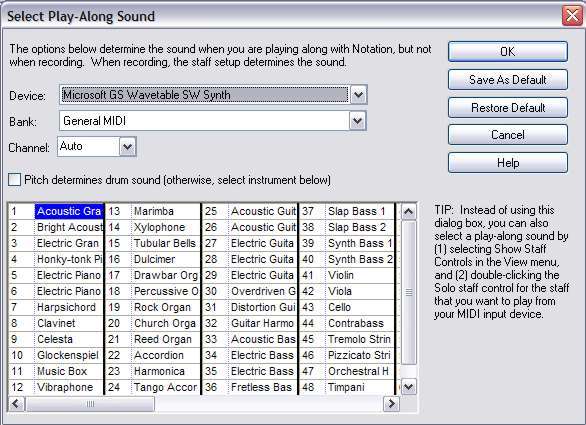Open the Channel dropdown arrow
This screenshot has height=425, width=586.
[127, 147]
